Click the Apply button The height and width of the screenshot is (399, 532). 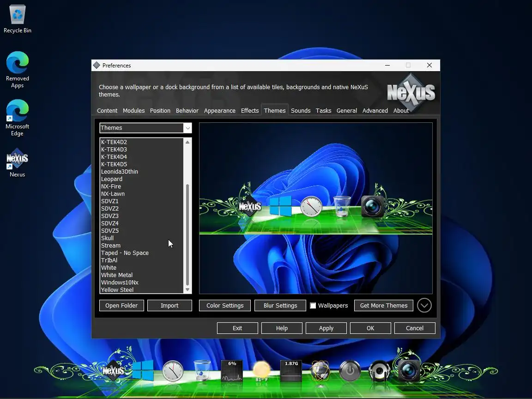point(326,328)
